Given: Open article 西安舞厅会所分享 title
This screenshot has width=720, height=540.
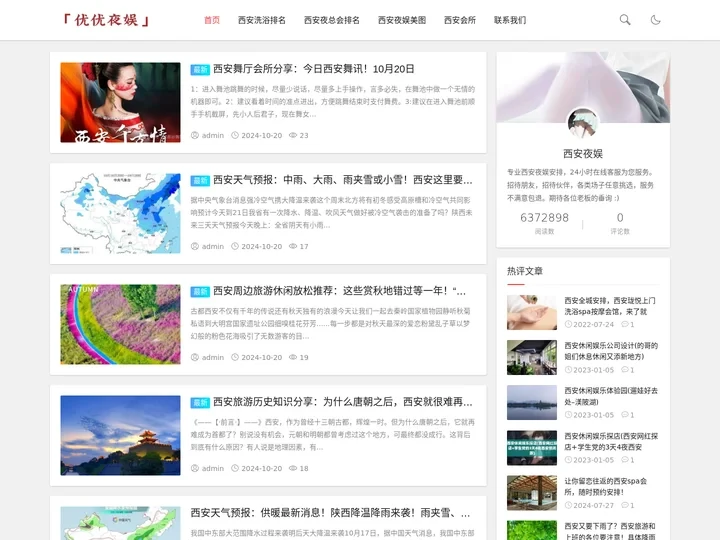Looking at the screenshot, I should pyautogui.click(x=314, y=69).
